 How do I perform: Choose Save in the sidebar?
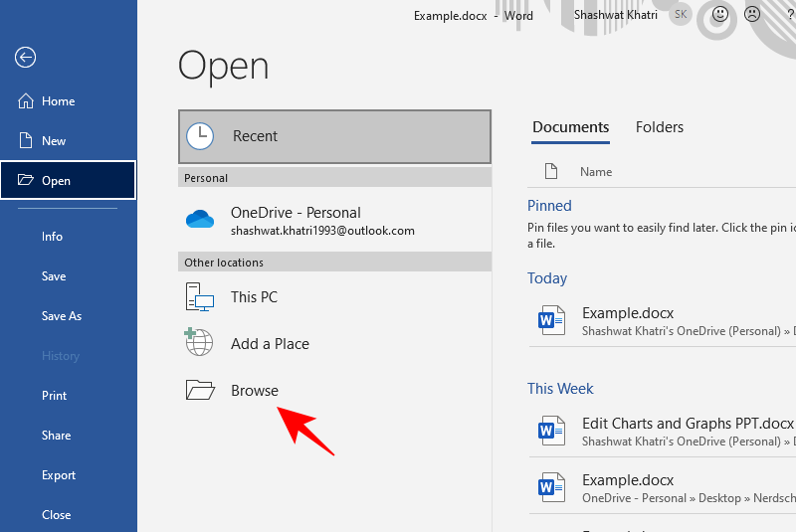tap(69, 275)
